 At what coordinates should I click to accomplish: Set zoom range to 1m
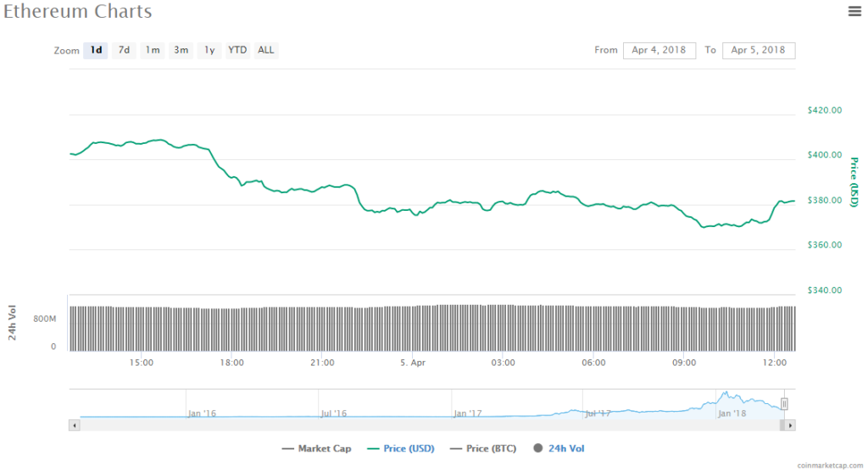pos(153,50)
